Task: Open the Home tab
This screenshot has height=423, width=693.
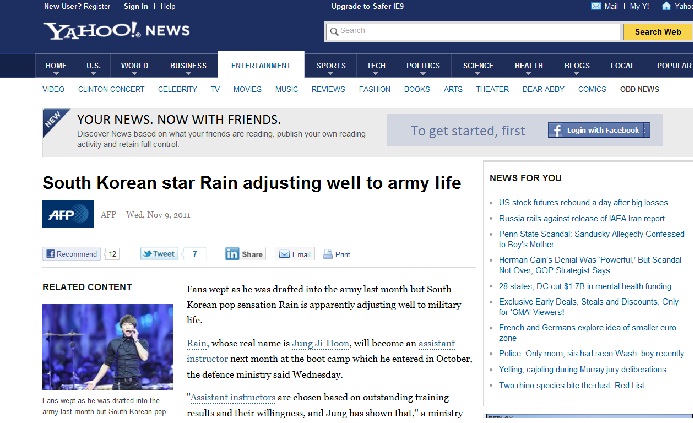Action: 56,65
